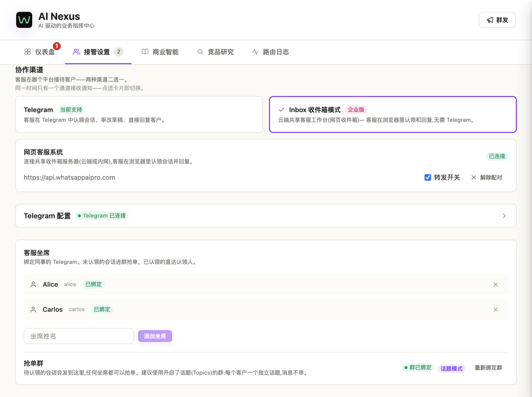This screenshot has width=532, height=397.
Task: Click the AI 驱动的业务指挥中心 subtitle
Action: (x=66, y=26)
